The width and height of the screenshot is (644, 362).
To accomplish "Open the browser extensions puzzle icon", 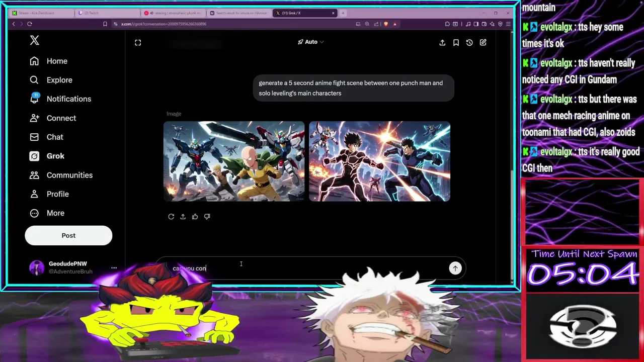I will point(447,24).
